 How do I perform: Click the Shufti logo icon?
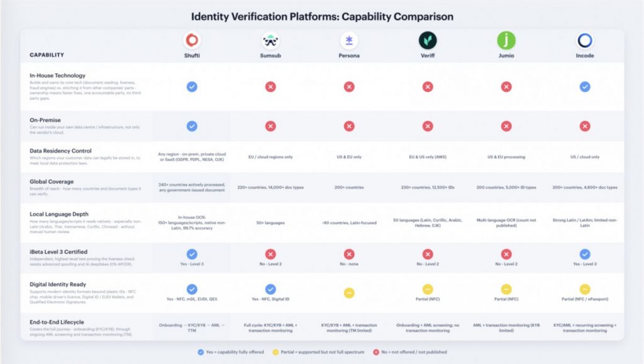point(192,40)
